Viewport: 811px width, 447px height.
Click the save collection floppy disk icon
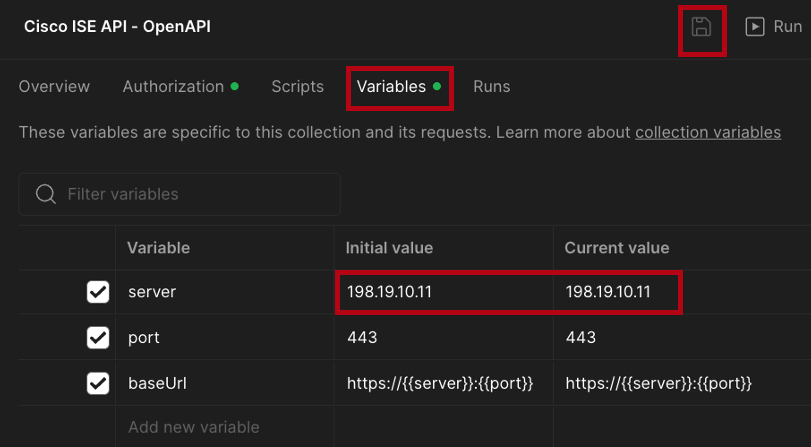tap(701, 26)
